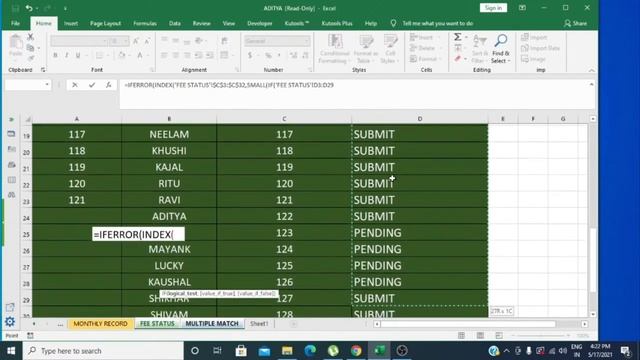This screenshot has height=360, width=640.
Task: Click the hidden sheets ellipsis button
Action: click(60, 324)
